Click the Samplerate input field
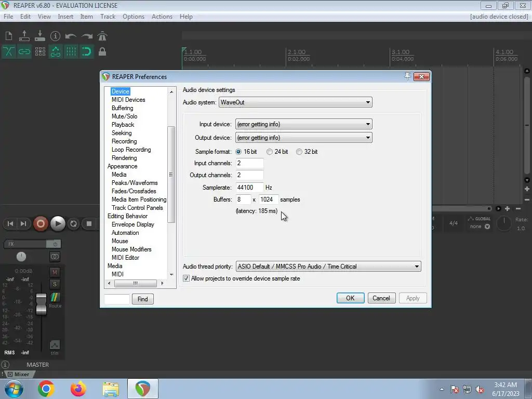This screenshot has height=399, width=532. point(249,187)
